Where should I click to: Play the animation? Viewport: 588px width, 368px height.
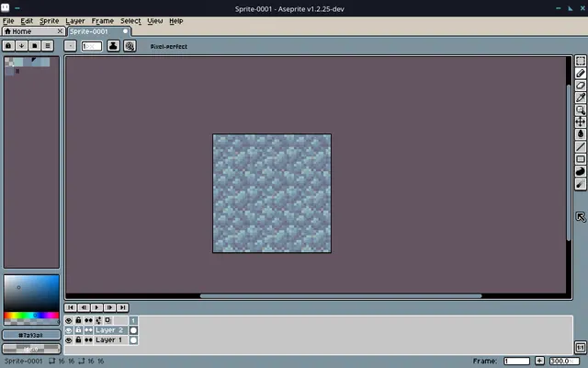(96, 307)
